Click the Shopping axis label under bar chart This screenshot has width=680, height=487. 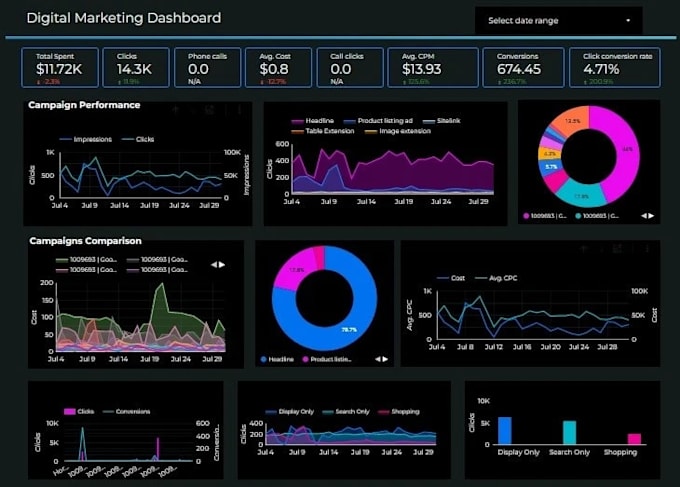pos(621,452)
